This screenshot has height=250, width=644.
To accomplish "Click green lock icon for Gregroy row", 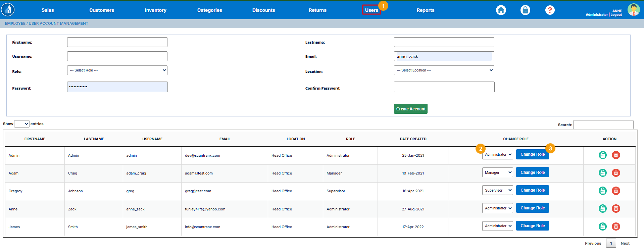I will coord(602,191).
